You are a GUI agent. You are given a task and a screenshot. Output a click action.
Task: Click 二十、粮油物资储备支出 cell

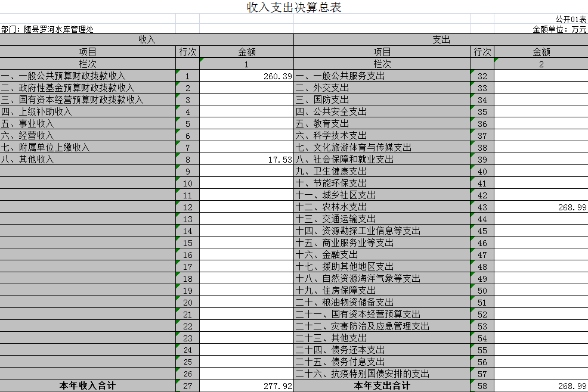point(382,303)
